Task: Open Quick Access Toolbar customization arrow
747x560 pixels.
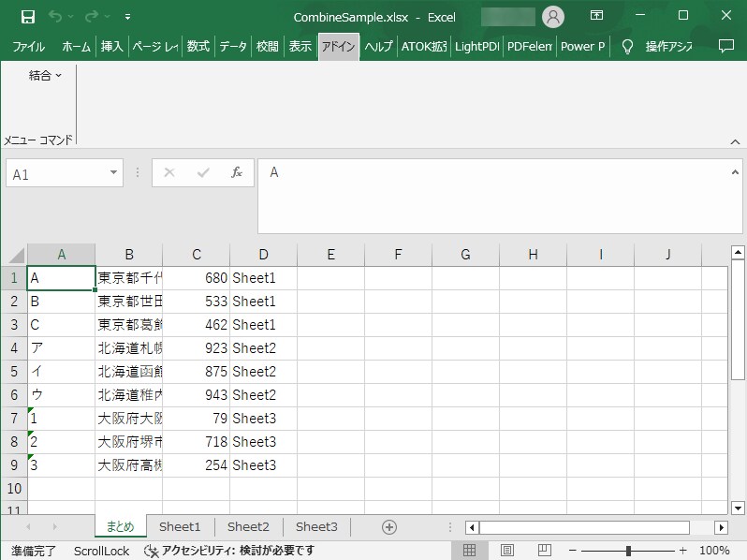Action: tap(127, 17)
